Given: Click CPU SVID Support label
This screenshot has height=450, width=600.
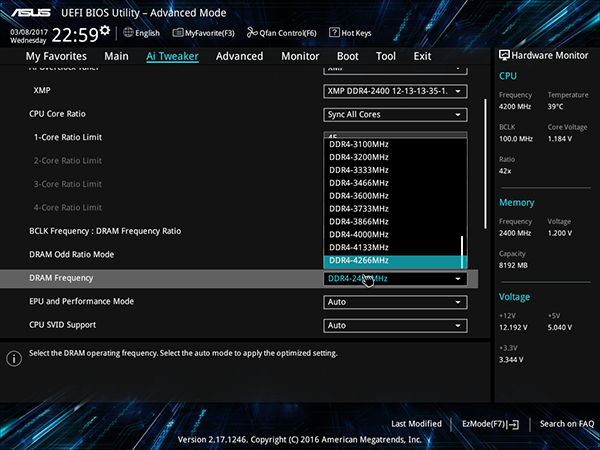Looking at the screenshot, I should (x=63, y=325).
